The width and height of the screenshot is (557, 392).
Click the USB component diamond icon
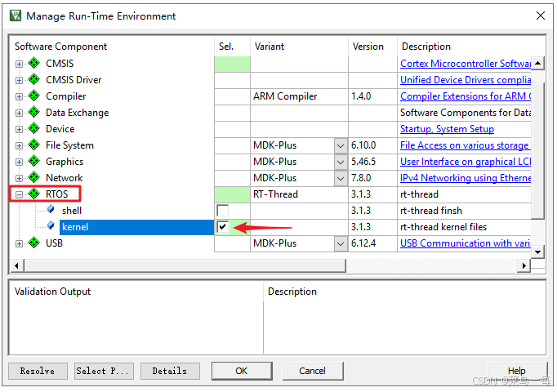34,243
